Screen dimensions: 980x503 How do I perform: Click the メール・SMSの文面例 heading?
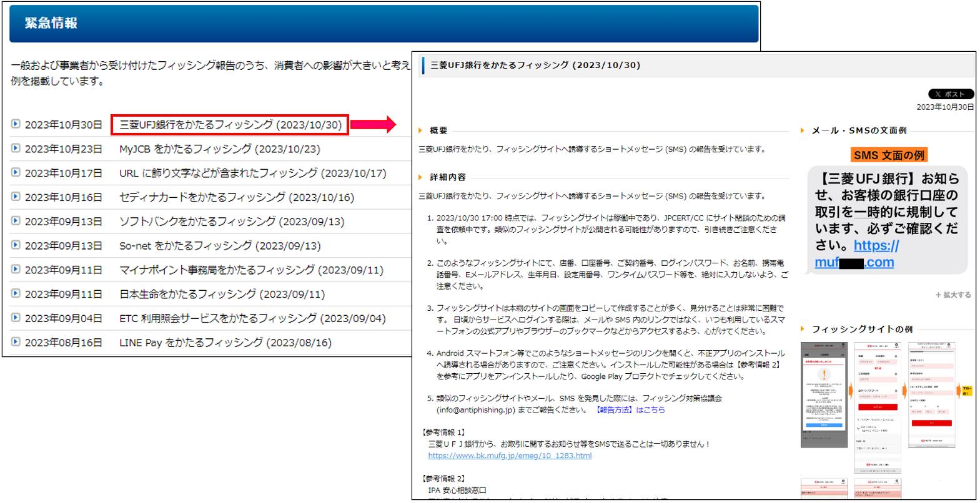coord(859,130)
